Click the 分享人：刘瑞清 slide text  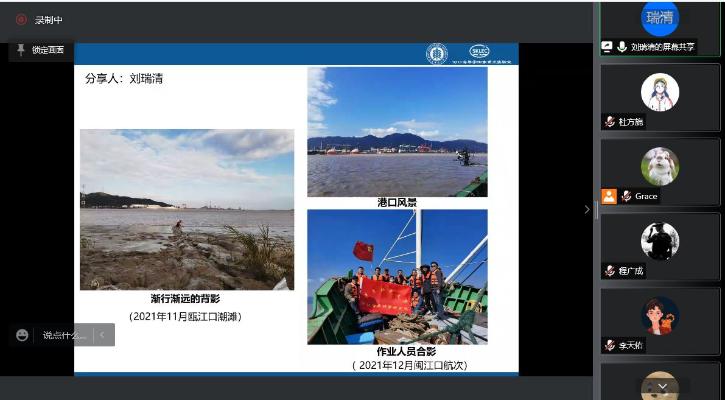click(124, 79)
